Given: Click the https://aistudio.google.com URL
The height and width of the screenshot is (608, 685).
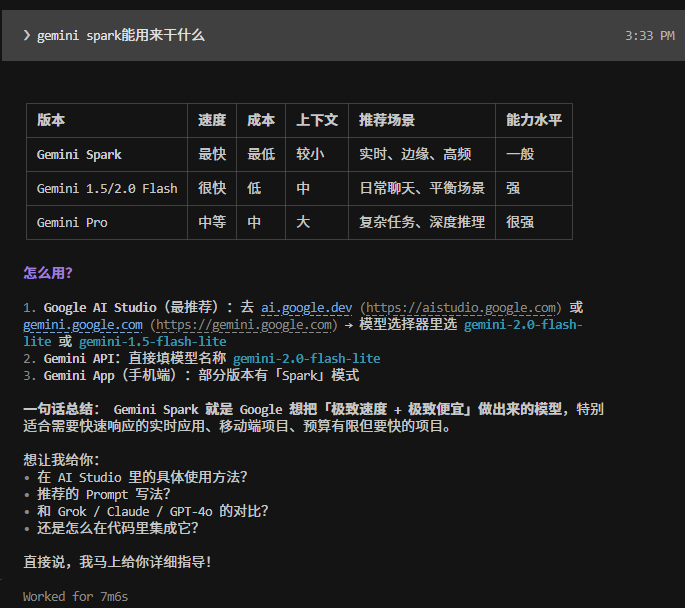Looking at the screenshot, I should (461, 307).
